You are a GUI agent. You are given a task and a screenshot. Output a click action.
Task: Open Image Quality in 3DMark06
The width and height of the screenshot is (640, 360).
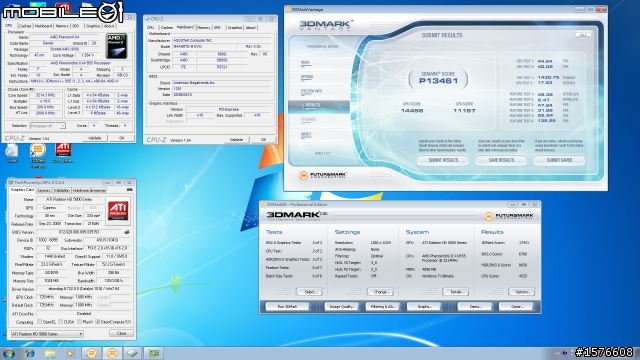click(x=342, y=306)
